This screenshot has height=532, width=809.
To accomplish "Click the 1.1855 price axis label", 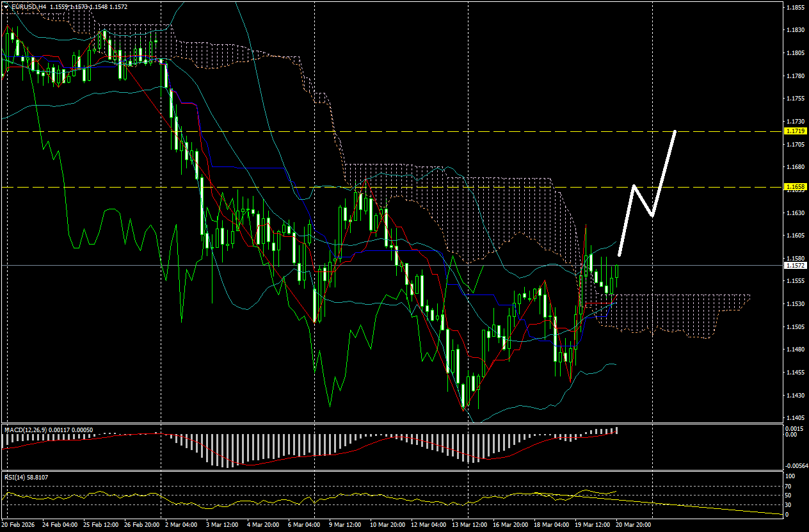I will (794, 8).
